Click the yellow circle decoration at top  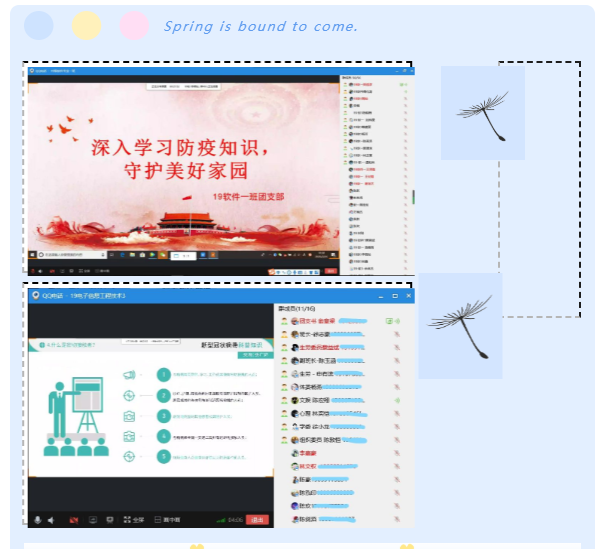pos(86,26)
